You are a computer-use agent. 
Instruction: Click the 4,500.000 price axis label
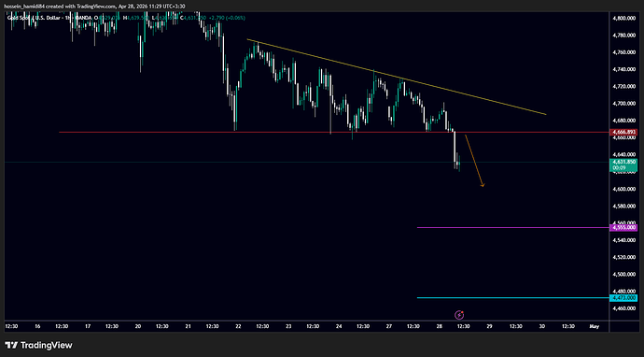(x=624, y=274)
